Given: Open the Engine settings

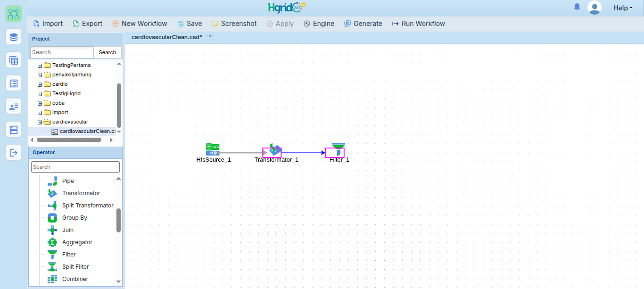Looking at the screenshot, I should click(x=319, y=24).
